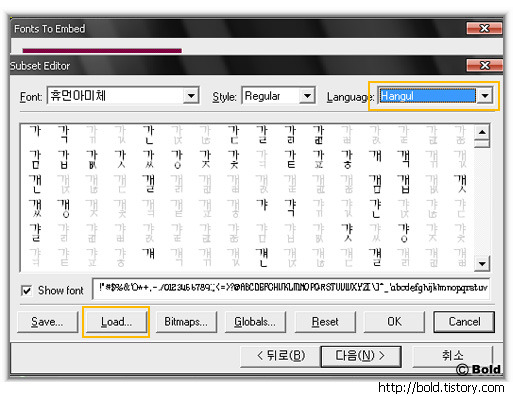513x396 pixels.
Task: Click the Hangul text in the Language box
Action: (397, 96)
